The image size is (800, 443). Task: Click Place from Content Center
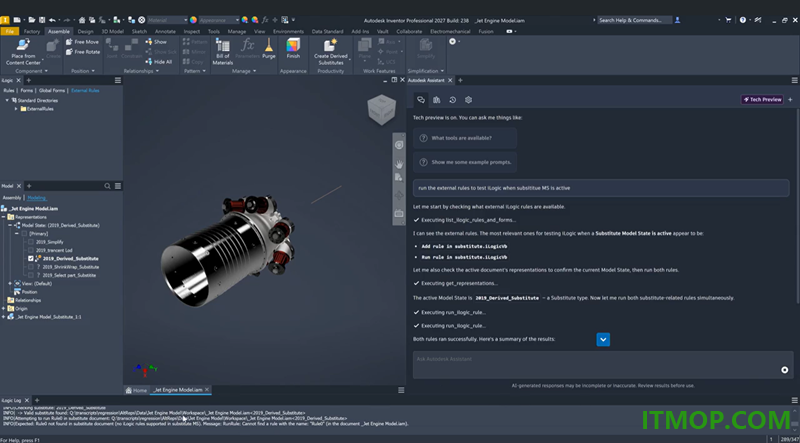[23, 52]
